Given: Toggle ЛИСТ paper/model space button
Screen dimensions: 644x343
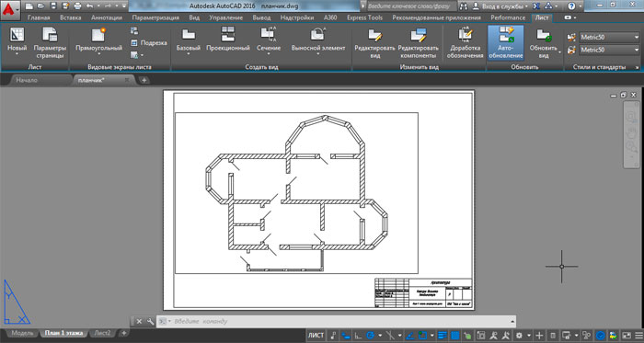Looking at the screenshot, I should coord(316,336).
